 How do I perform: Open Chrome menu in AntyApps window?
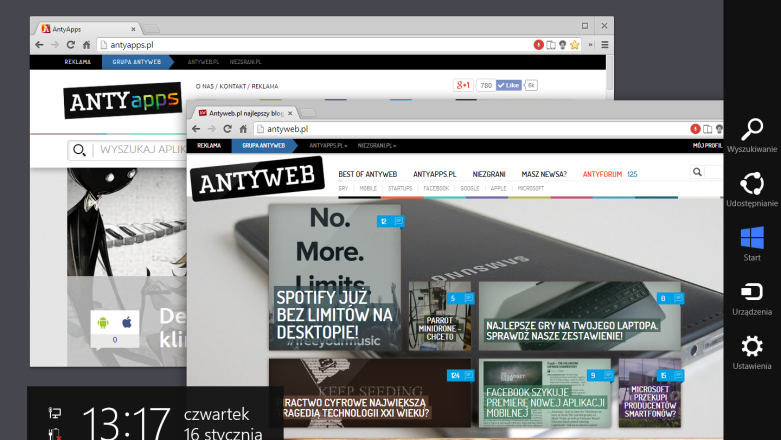(x=605, y=45)
